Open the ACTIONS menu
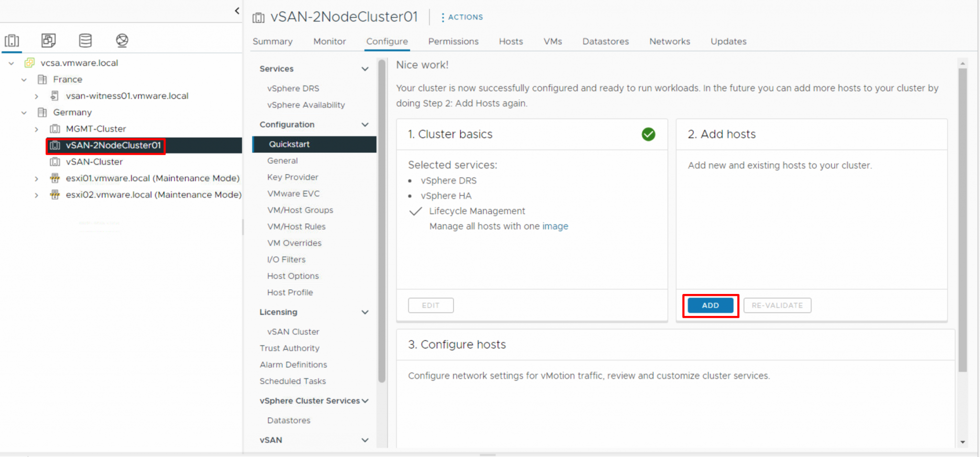 coord(462,17)
